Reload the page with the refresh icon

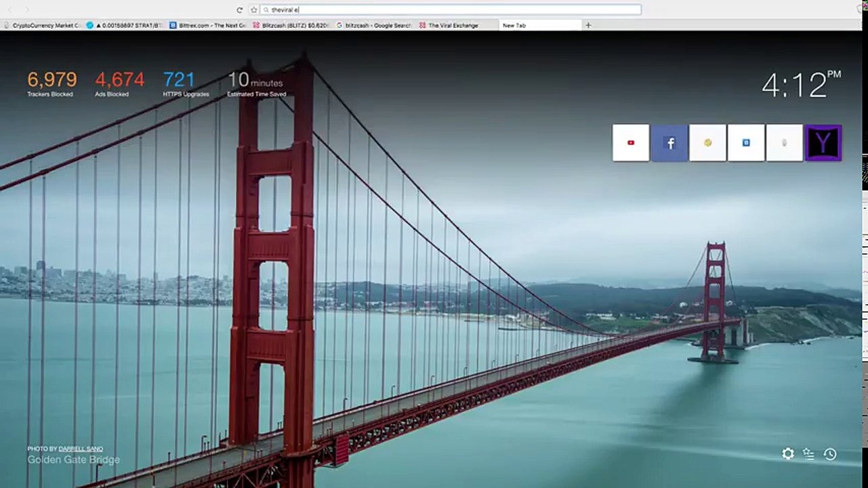coord(239,10)
